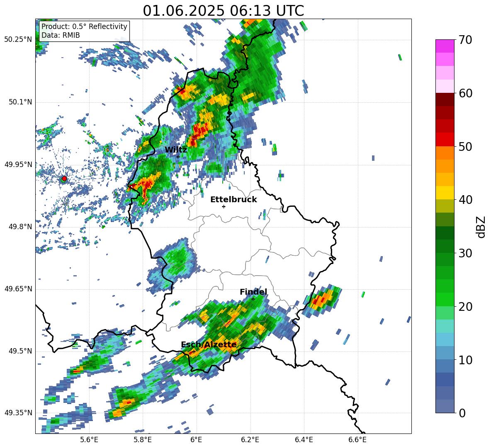
Task: Click the red radar site marker
Action: point(64,178)
